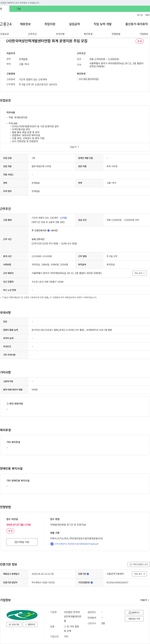150x644 pixels.
Task: Click the 로그인 link
Action: 140,15
